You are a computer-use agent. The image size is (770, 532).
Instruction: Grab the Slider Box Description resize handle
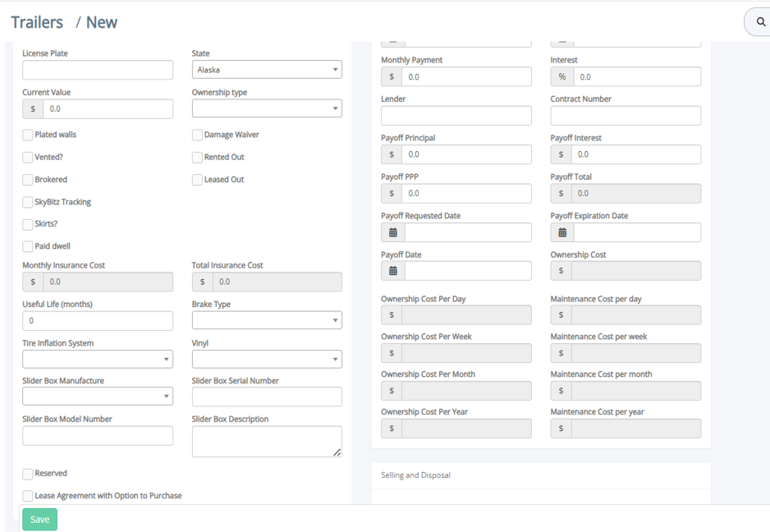point(337,452)
